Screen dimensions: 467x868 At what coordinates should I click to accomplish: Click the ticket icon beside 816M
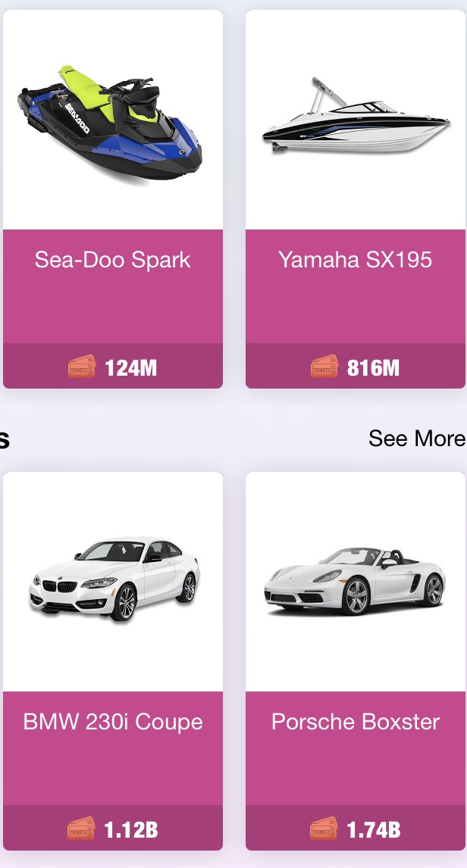[x=324, y=367]
